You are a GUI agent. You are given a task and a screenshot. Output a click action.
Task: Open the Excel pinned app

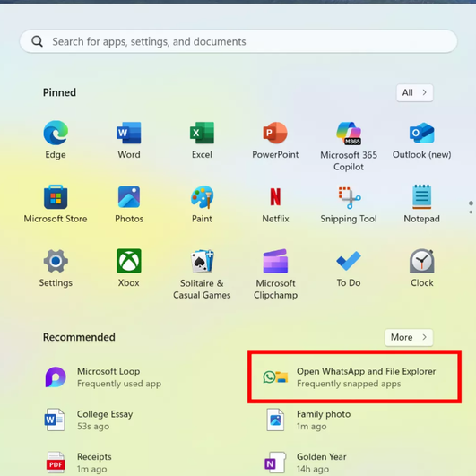coord(202,140)
